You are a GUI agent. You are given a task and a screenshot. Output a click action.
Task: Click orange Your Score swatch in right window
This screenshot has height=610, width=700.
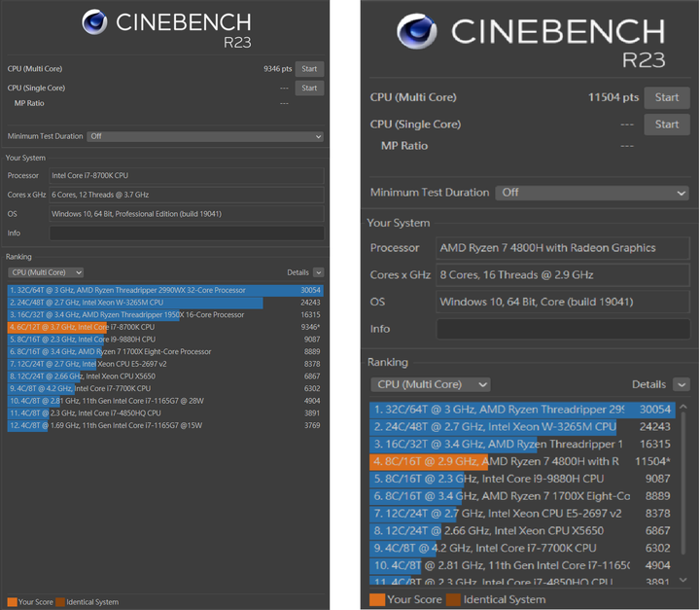tap(377, 599)
